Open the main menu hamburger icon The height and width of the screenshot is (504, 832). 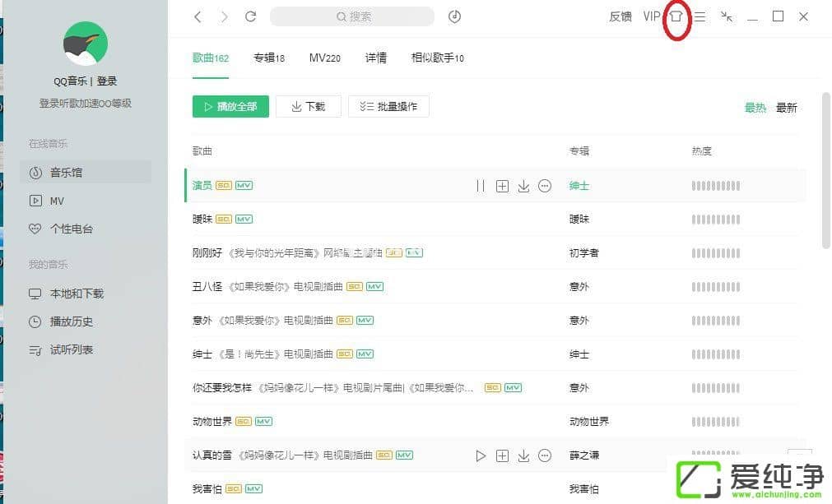tap(700, 16)
